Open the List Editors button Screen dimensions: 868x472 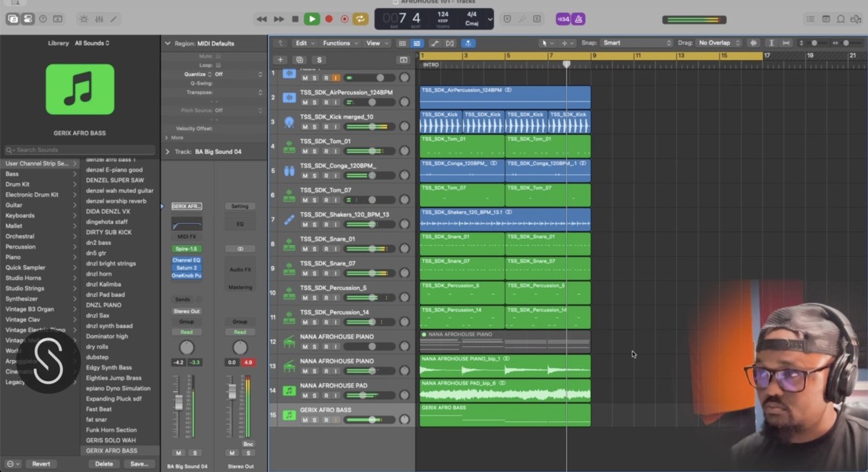(x=812, y=19)
